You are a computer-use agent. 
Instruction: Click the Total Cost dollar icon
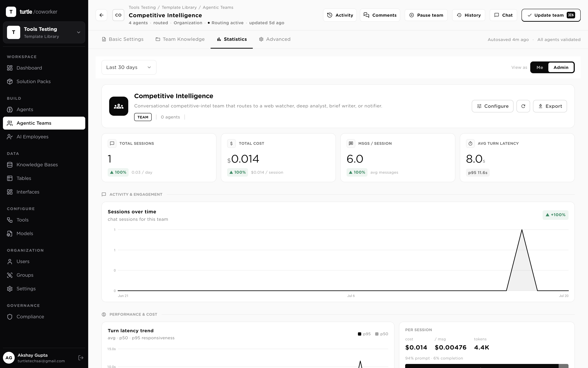tap(231, 143)
